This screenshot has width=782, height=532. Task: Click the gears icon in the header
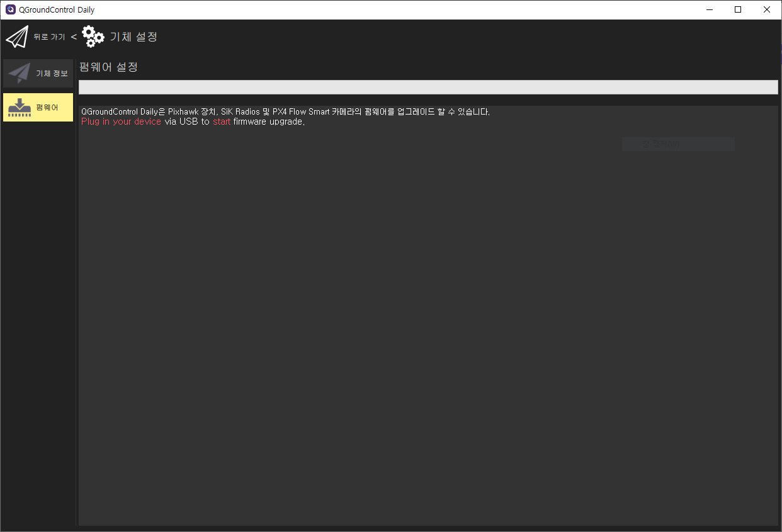(93, 37)
